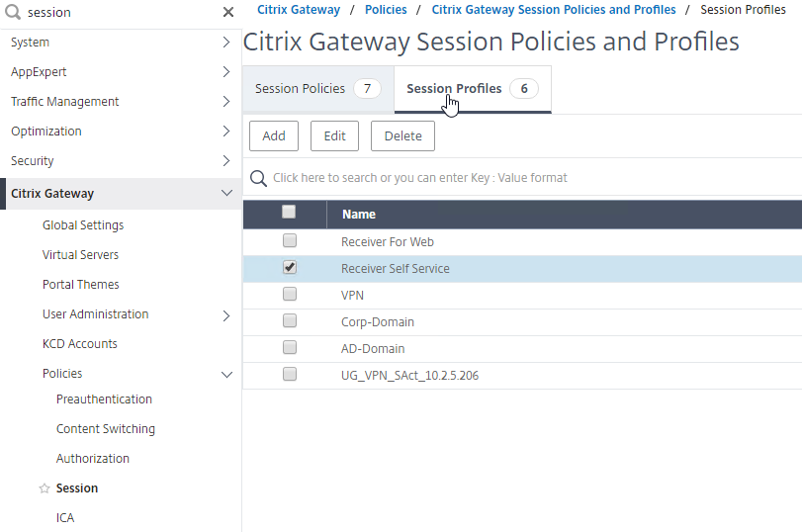Screen dimensions: 802x532
Task: Check the AD-Domain profile checkbox
Action: (290, 347)
